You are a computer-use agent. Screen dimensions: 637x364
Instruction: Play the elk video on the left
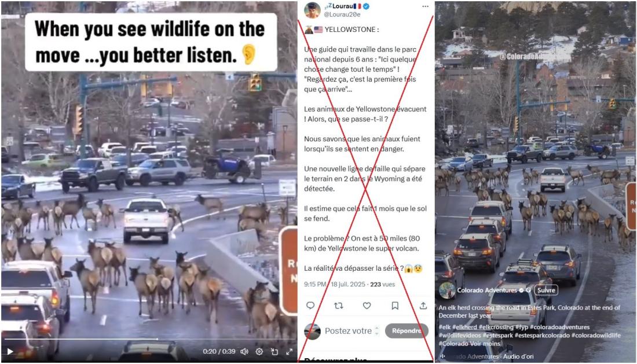pyautogui.click(x=10, y=351)
